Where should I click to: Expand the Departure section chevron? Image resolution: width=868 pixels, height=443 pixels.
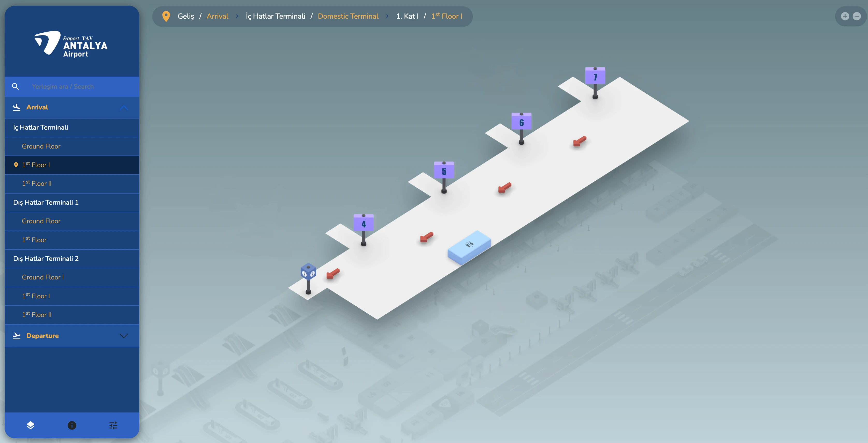(x=124, y=336)
